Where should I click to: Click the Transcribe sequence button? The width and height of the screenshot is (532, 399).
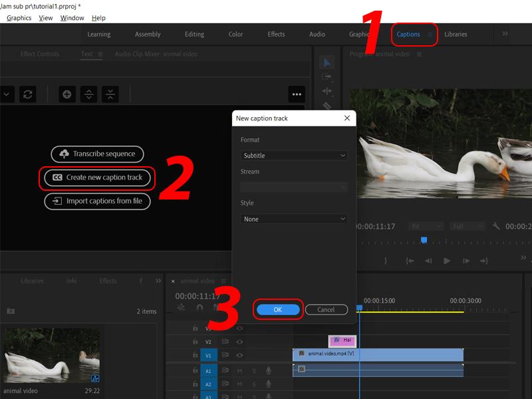(97, 154)
